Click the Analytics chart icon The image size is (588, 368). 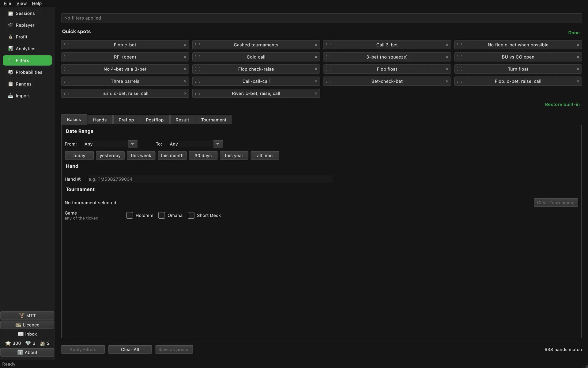[11, 49]
